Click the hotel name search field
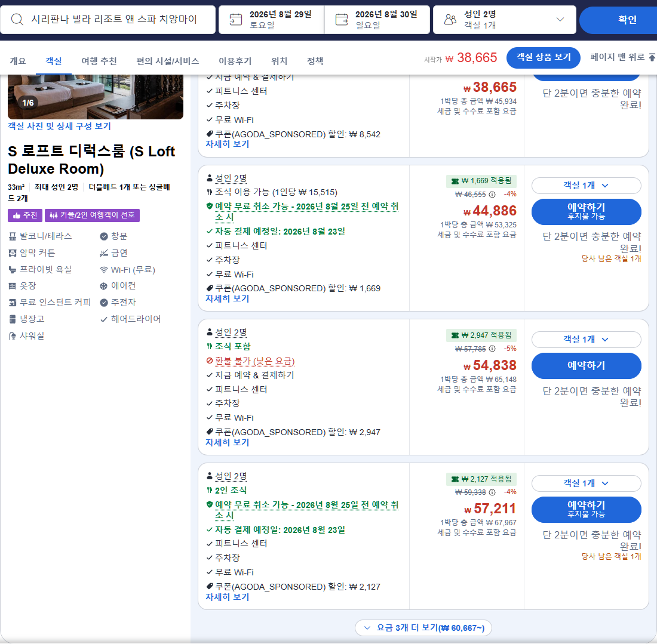 click(108, 19)
